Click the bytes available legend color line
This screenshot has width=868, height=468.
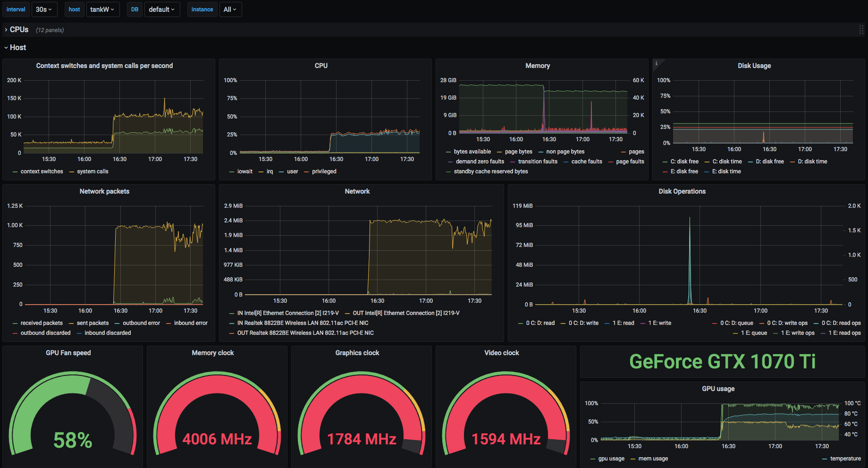click(448, 152)
